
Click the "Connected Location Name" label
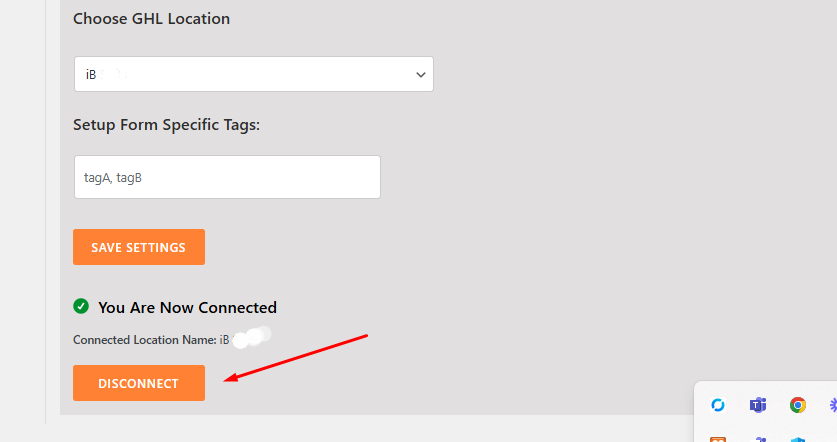144,340
